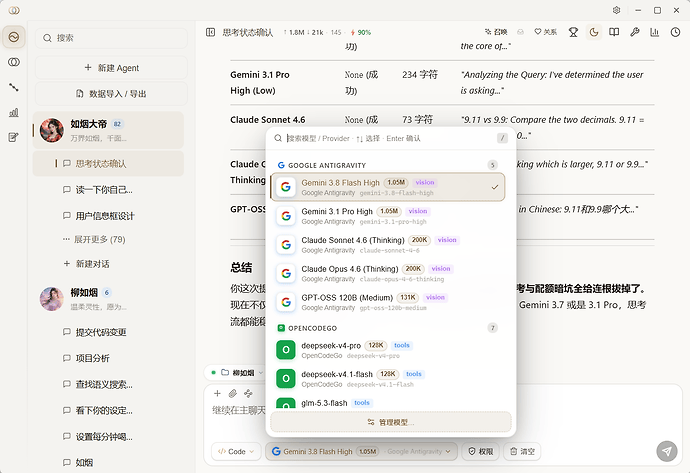The width and height of the screenshot is (690, 473).
Task: Click the faded icon before 关系
Action: click(x=521, y=32)
